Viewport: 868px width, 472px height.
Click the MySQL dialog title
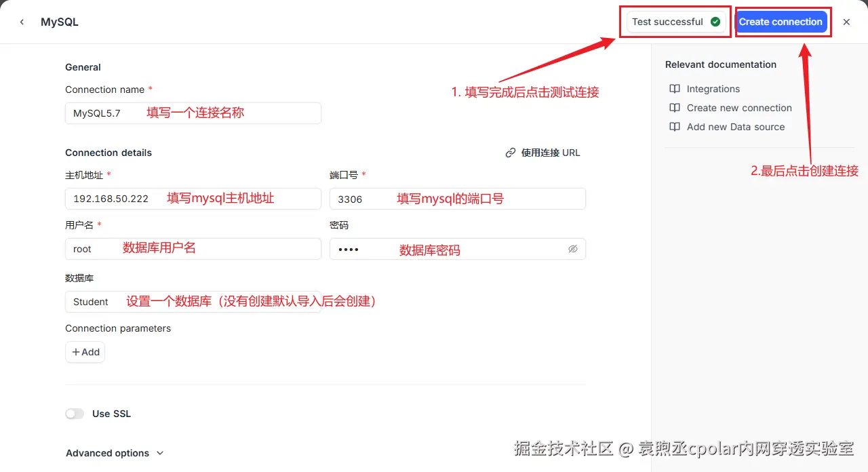60,22
